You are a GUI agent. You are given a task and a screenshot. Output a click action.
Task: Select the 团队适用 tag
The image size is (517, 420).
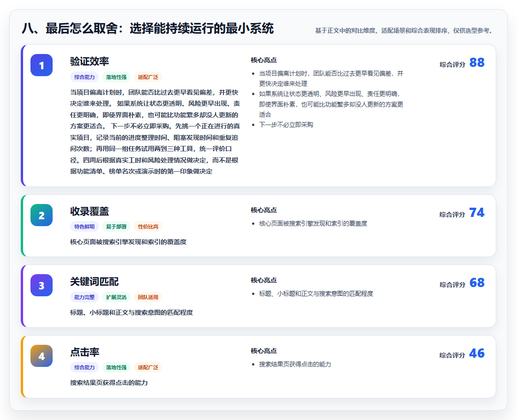point(148,297)
